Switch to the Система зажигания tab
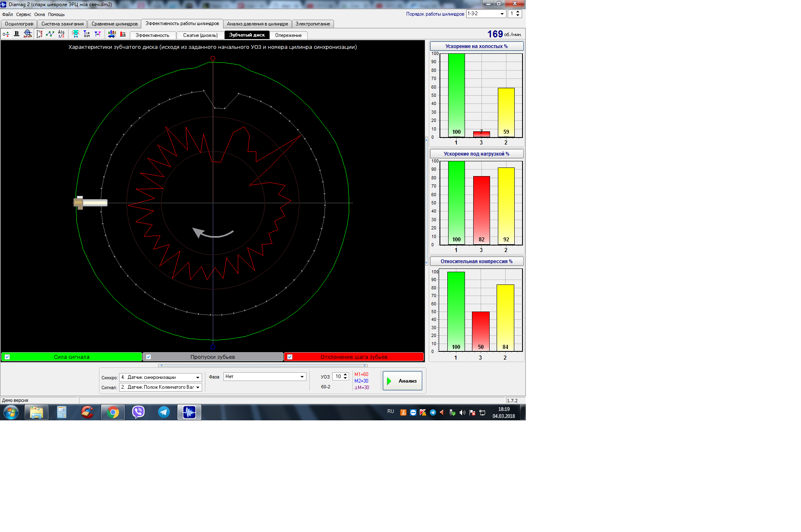Image resolution: width=801 pixels, height=532 pixels. coord(62,24)
